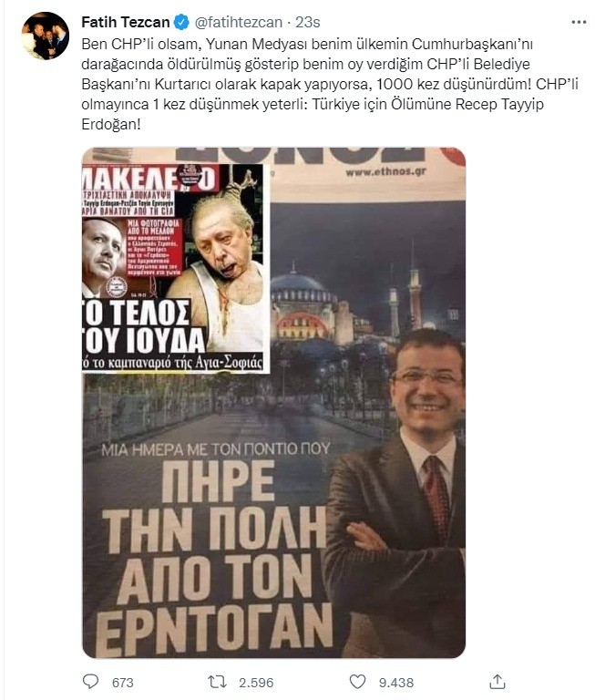The width and height of the screenshot is (595, 700).
Task: Open the reply speech bubble icon
Action: pyautogui.click(x=91, y=681)
